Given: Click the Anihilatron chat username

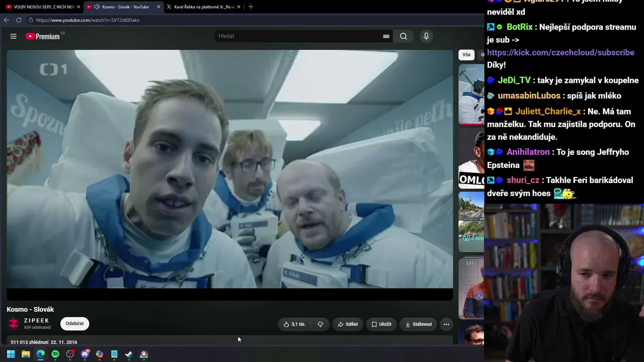Looking at the screenshot, I should pos(528,152).
